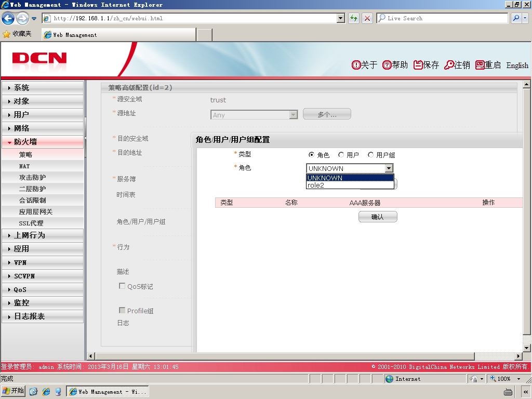
Task: Expand the 应用 menu
Action: pyautogui.click(x=43, y=249)
